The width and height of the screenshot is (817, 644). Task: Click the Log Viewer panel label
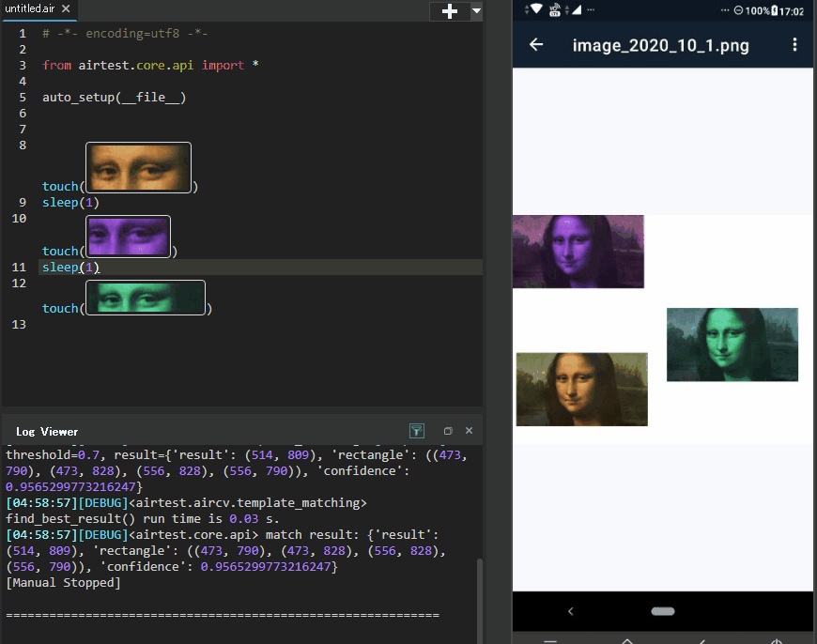[x=47, y=431]
